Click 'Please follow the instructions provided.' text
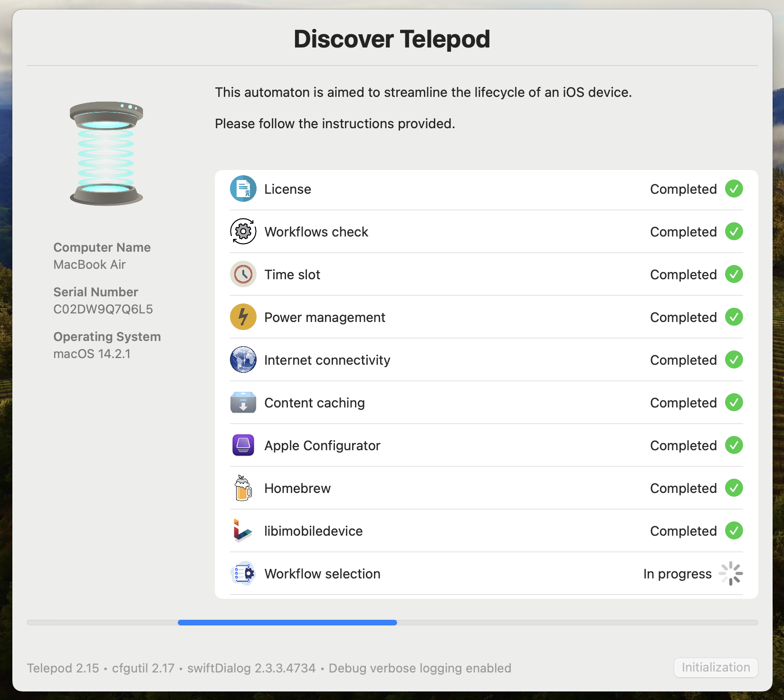 (335, 123)
